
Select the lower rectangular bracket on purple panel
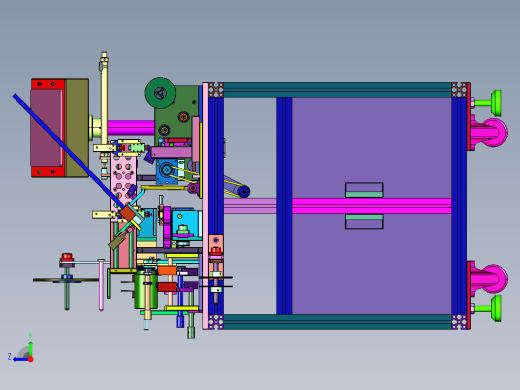point(364,221)
